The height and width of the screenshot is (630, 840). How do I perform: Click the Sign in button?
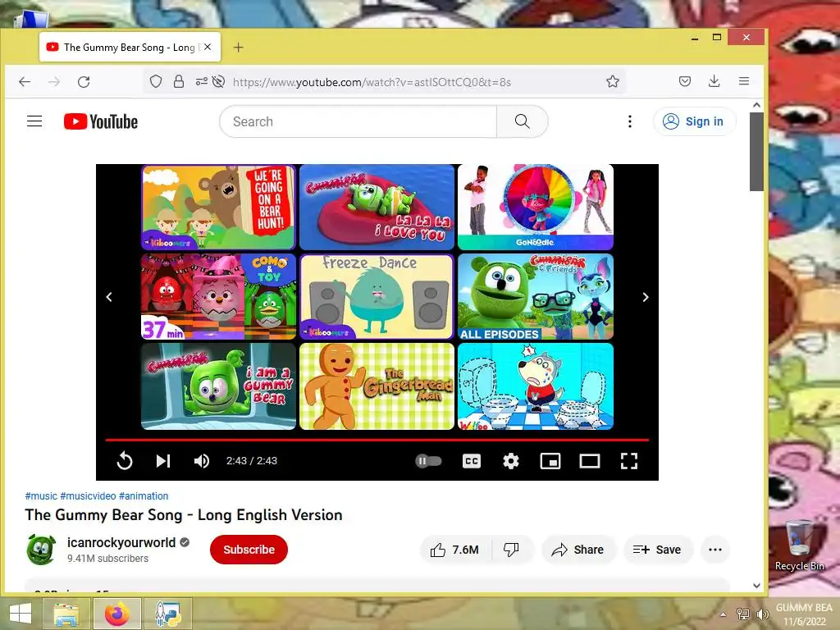coord(694,121)
